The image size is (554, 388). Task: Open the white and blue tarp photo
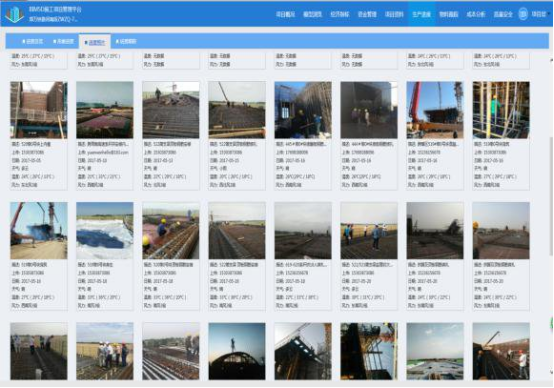click(105, 230)
